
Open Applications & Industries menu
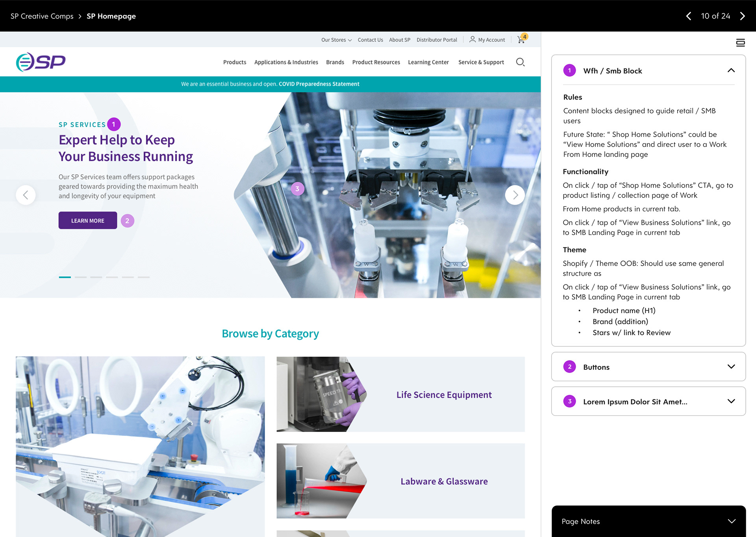[x=286, y=62]
